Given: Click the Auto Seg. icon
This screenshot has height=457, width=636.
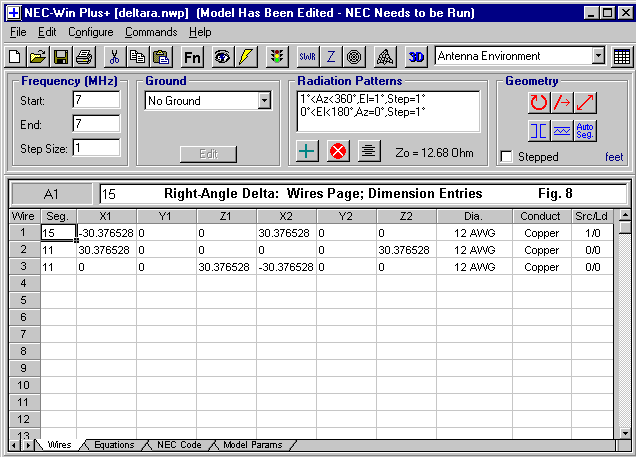Looking at the screenshot, I should (x=586, y=130).
